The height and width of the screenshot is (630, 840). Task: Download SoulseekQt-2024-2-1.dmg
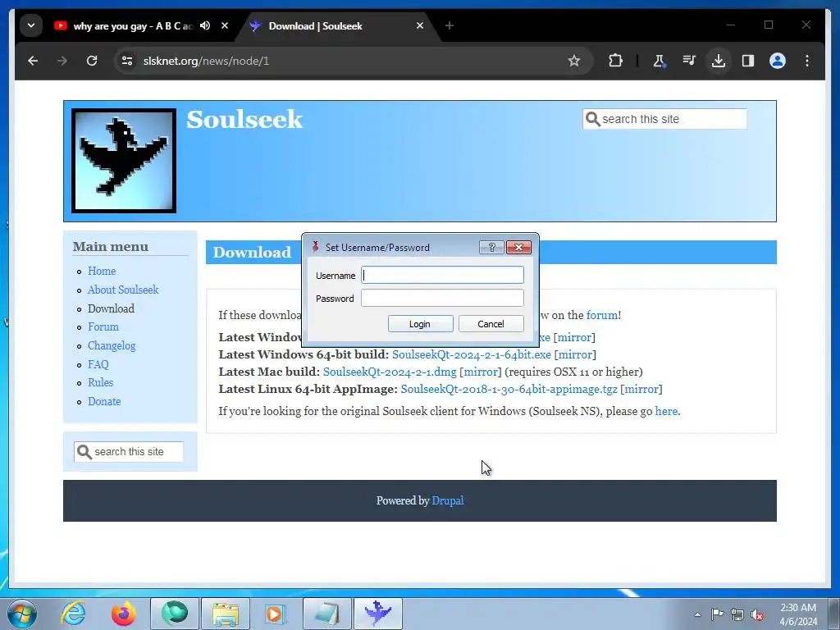click(390, 372)
